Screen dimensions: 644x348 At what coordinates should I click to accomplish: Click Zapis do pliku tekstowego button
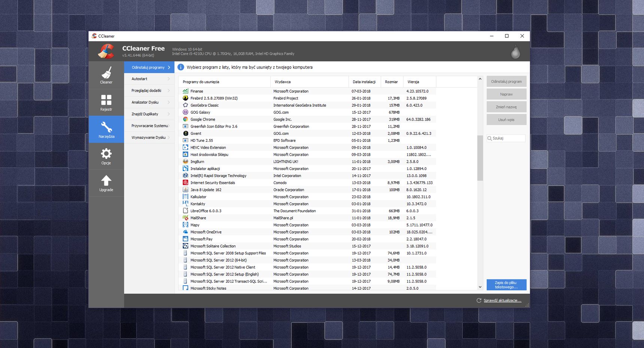pos(506,285)
